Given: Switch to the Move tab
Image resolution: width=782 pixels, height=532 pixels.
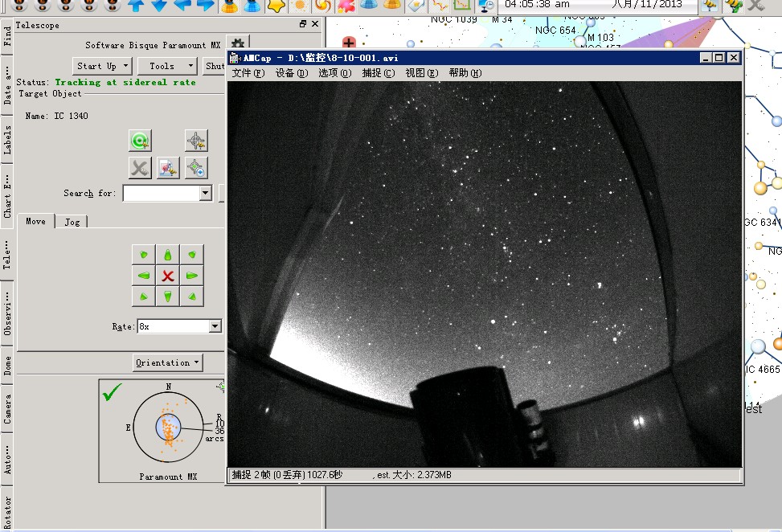Looking at the screenshot, I should coord(35,221).
